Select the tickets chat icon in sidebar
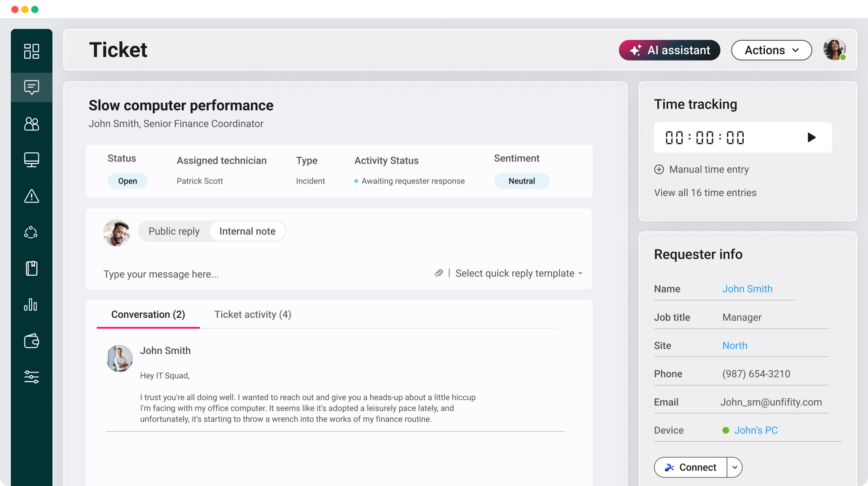The width and height of the screenshot is (868, 486). coord(31,87)
